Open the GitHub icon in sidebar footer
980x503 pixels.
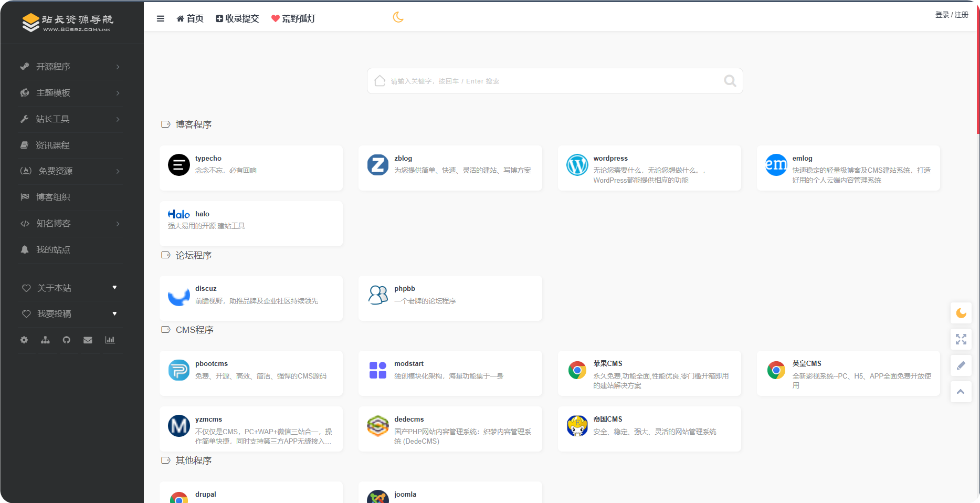click(x=67, y=340)
